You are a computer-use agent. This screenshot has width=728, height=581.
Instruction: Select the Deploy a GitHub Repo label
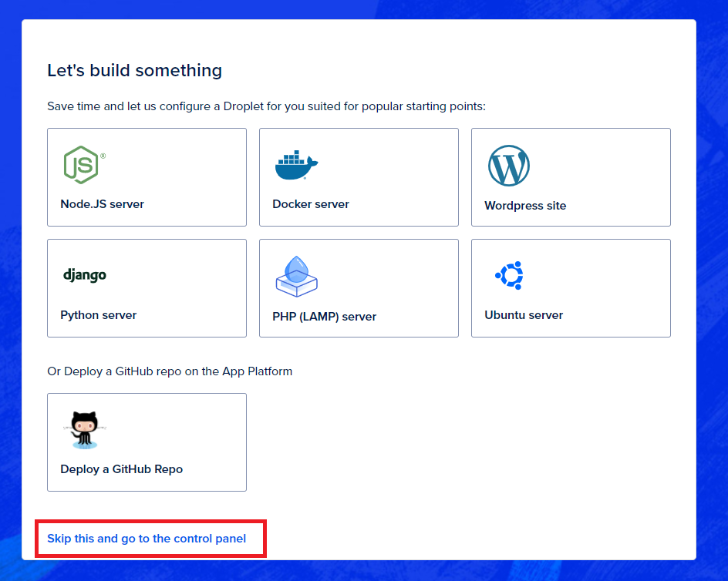point(122,469)
